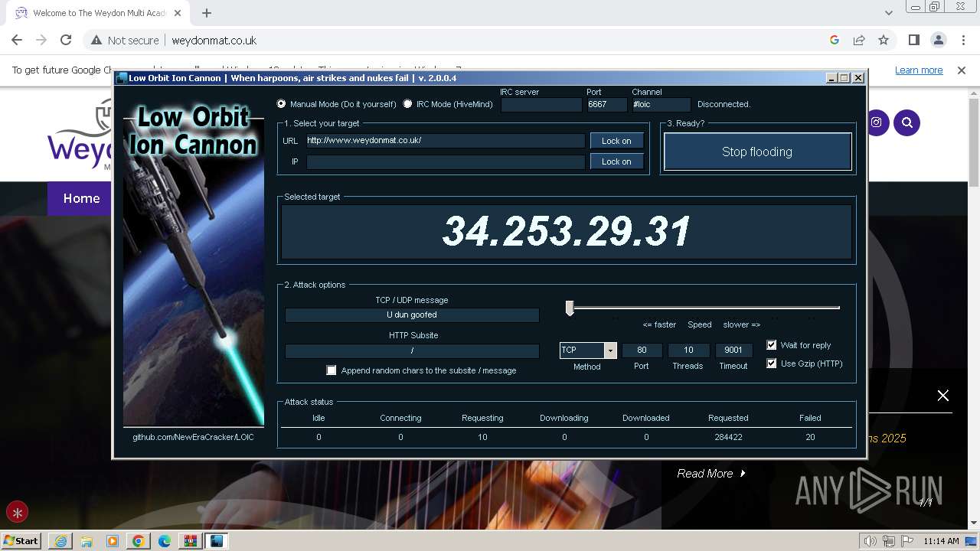Click the website search icon

[x=907, y=122]
